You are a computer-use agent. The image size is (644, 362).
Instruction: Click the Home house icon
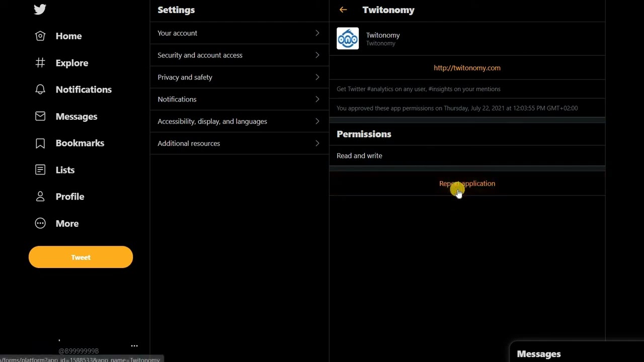[40, 36]
